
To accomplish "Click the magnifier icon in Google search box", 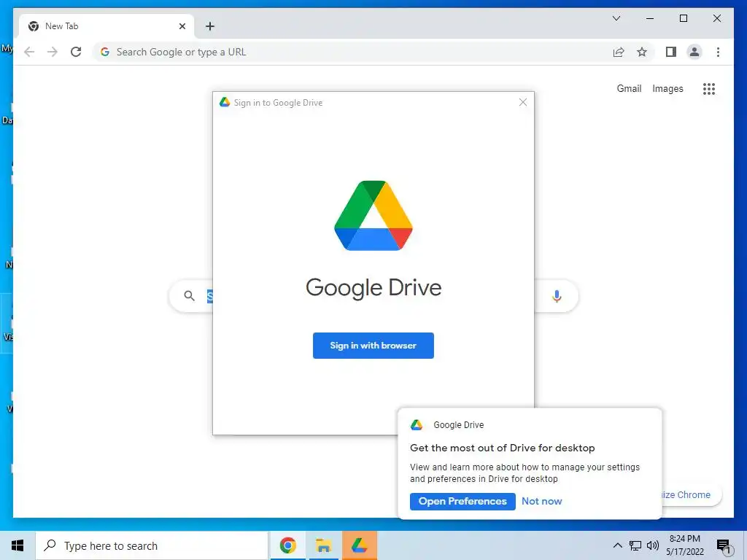I will (189, 296).
